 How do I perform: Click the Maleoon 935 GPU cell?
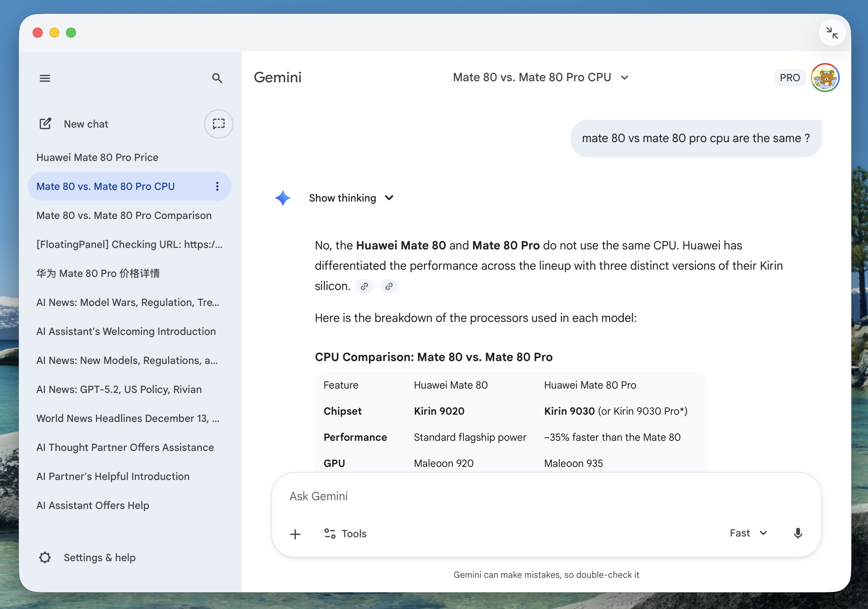click(x=573, y=463)
